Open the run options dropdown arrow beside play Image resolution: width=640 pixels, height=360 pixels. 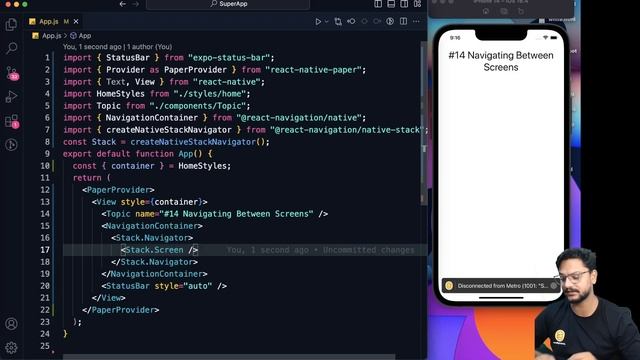pyautogui.click(x=327, y=22)
